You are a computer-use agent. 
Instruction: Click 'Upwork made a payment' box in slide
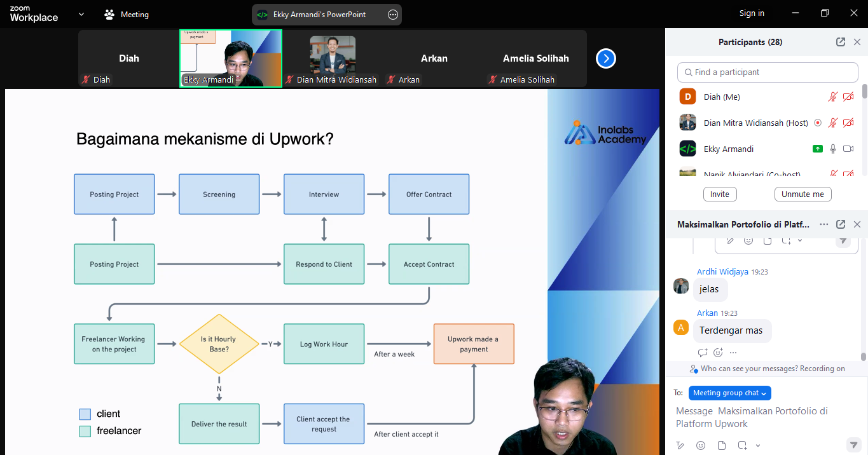[474, 344]
